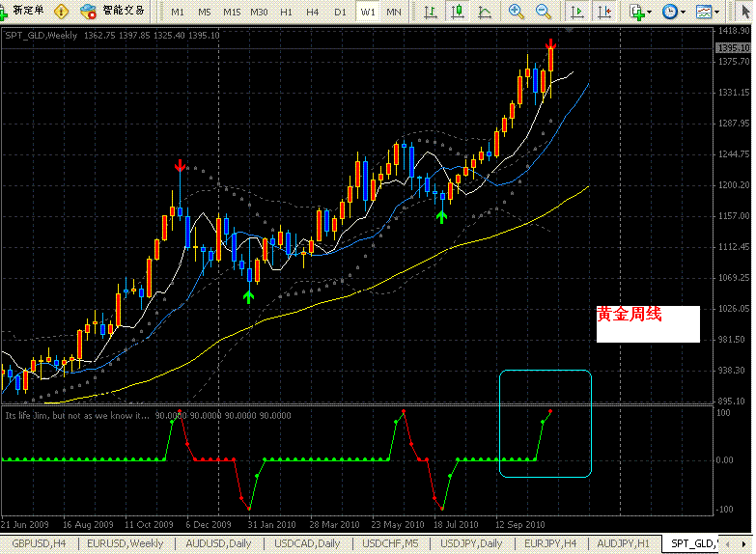Viewport: 756px width, 554px height.
Task: Expand the indicators dropdown arrow
Action: tap(650, 12)
